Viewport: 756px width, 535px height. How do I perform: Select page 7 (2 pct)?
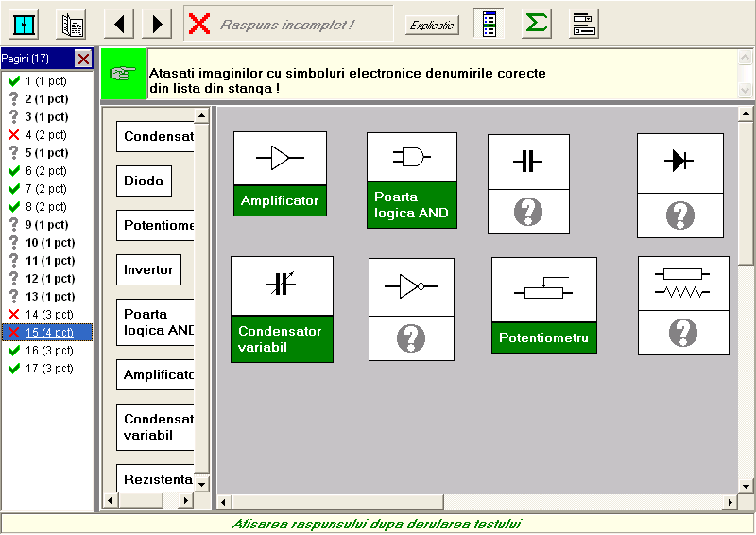click(x=45, y=189)
